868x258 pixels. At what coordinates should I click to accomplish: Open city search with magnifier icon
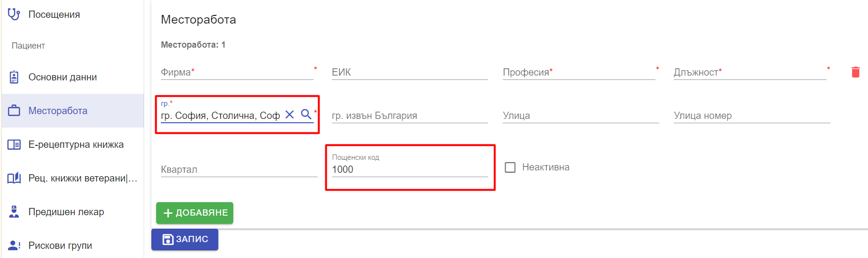point(306,114)
